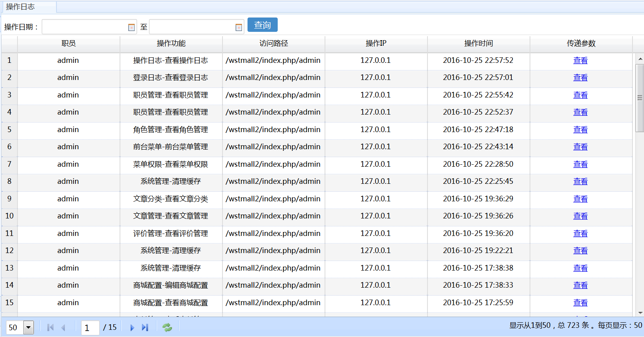Jump to last page icon
Viewport: 644px width, 337px height.
click(x=145, y=327)
